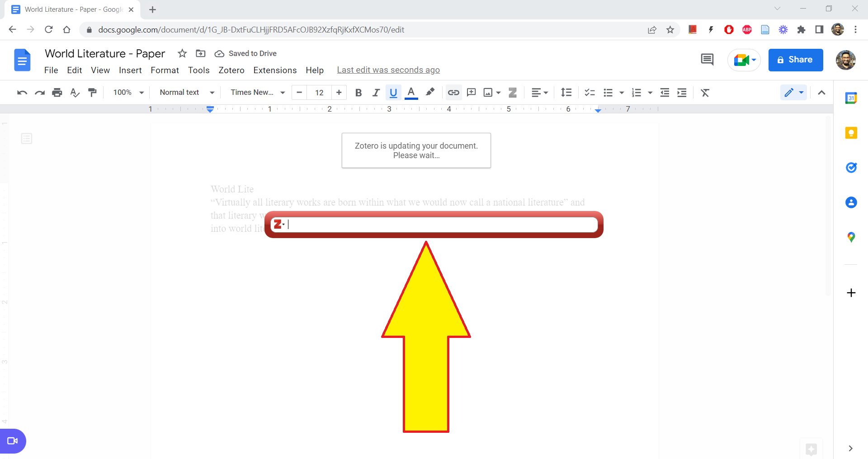
Task: Toggle a checklist
Action: click(590, 93)
